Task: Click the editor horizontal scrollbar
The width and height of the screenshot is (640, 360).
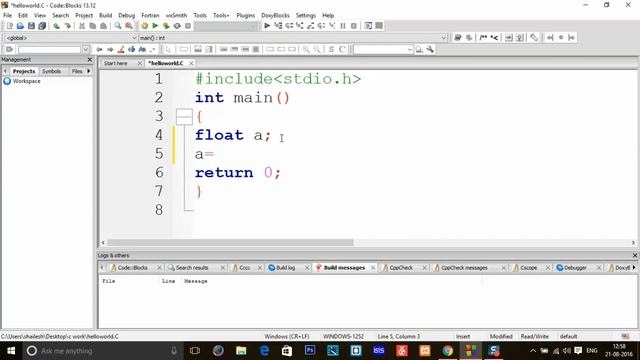Action: point(230,242)
